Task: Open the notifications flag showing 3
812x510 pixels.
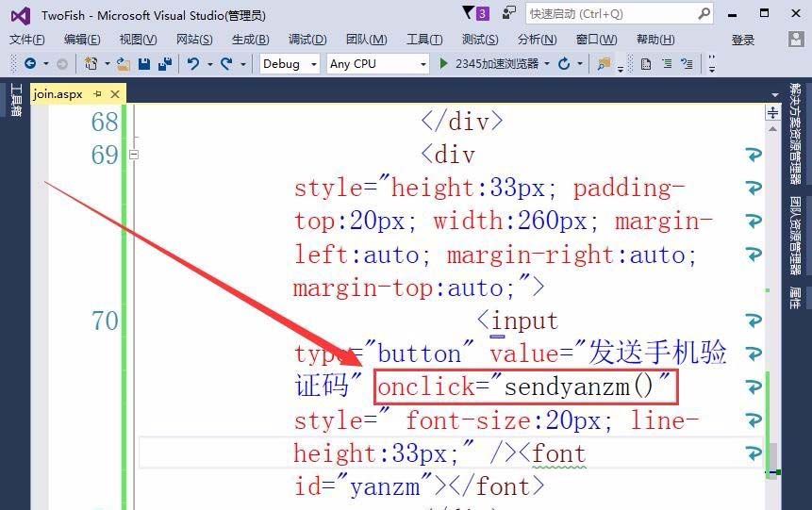Action: click(475, 13)
